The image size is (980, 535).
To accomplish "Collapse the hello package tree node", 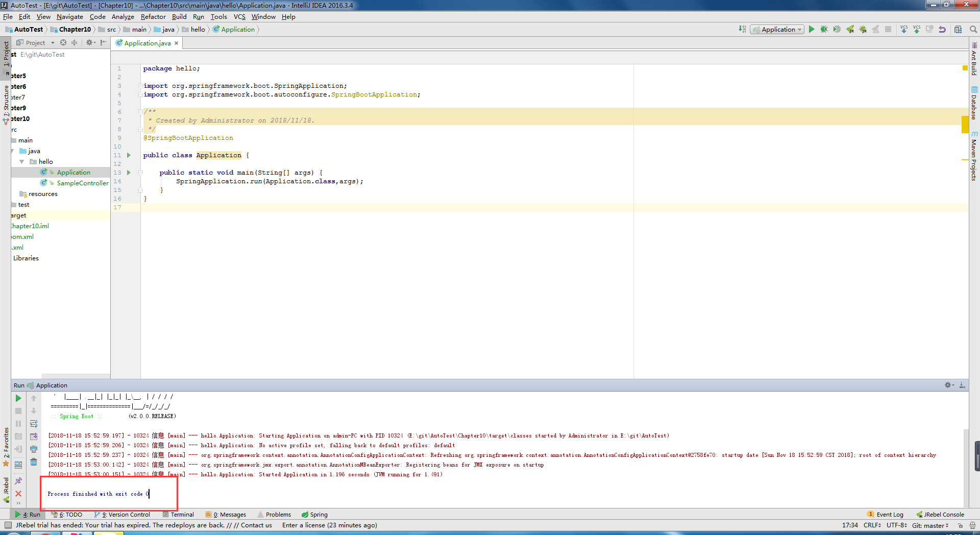I will pyautogui.click(x=22, y=162).
